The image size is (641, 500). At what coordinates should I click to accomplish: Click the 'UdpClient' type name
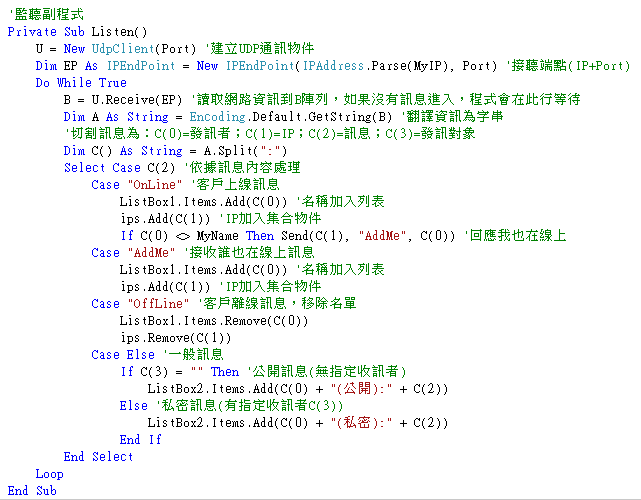[x=123, y=49]
